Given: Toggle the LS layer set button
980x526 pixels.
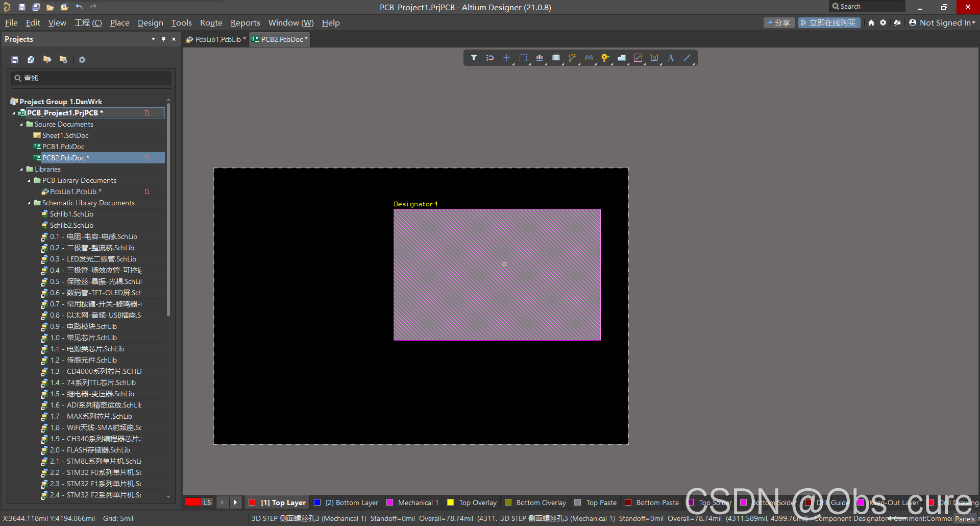Looking at the screenshot, I should click(x=207, y=503).
